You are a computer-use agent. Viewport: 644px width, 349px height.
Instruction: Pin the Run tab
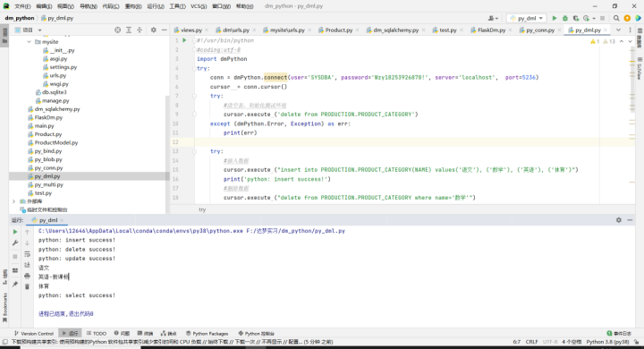click(15, 284)
